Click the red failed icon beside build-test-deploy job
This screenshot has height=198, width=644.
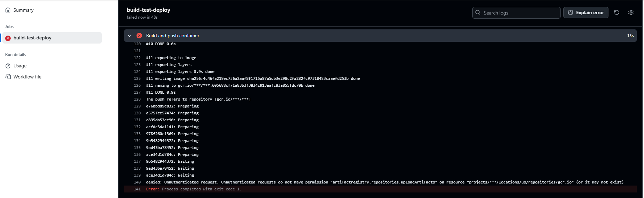point(8,38)
